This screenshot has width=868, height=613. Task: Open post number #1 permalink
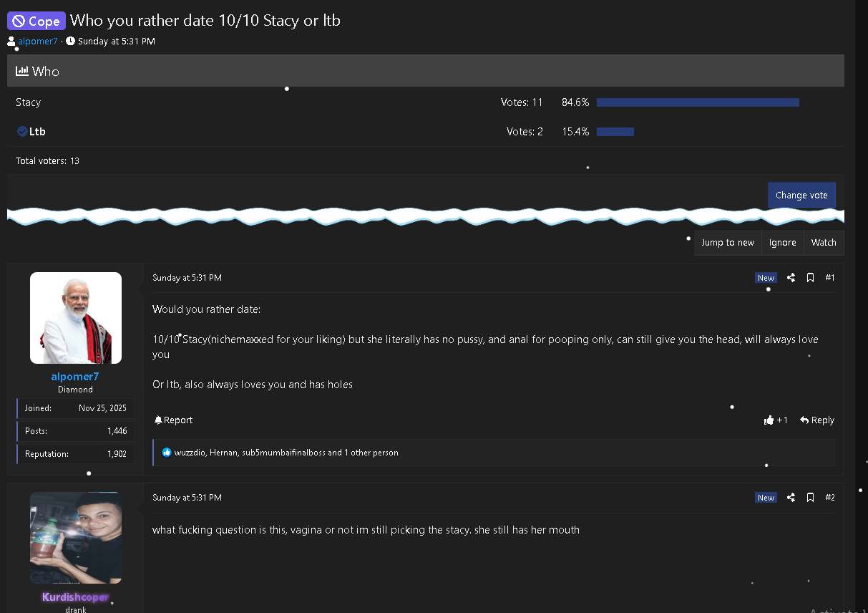pos(829,278)
